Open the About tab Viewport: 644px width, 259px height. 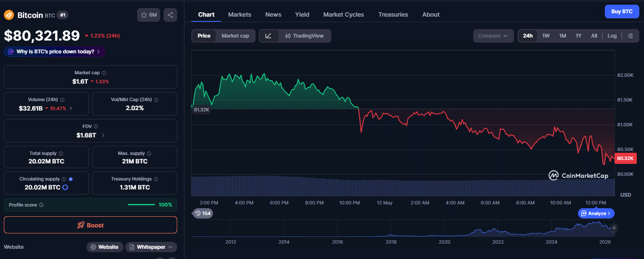tap(431, 15)
